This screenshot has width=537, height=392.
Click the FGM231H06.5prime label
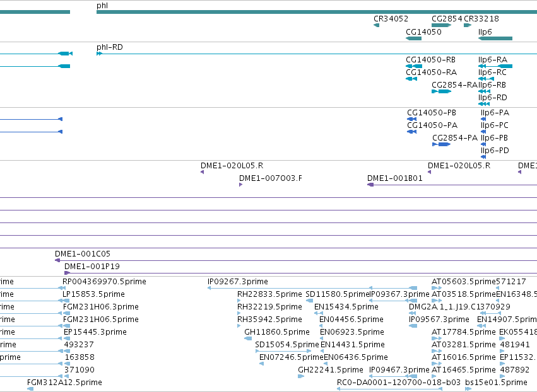pyautogui.click(x=101, y=320)
